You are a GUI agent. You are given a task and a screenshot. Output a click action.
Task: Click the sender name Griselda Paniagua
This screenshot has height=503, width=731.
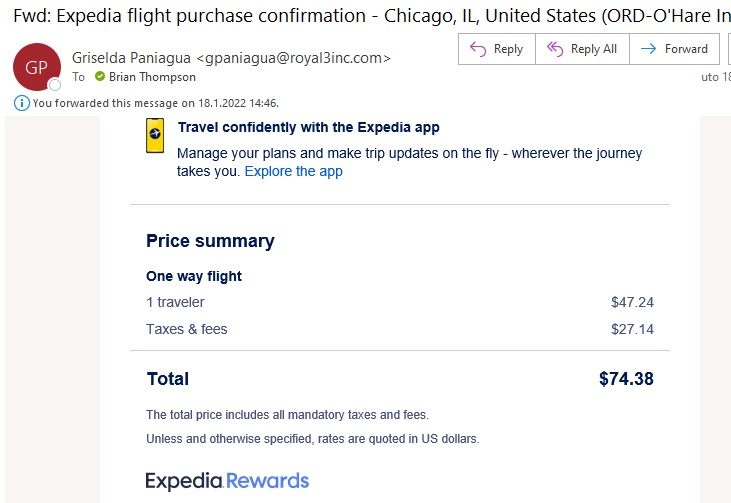131,58
